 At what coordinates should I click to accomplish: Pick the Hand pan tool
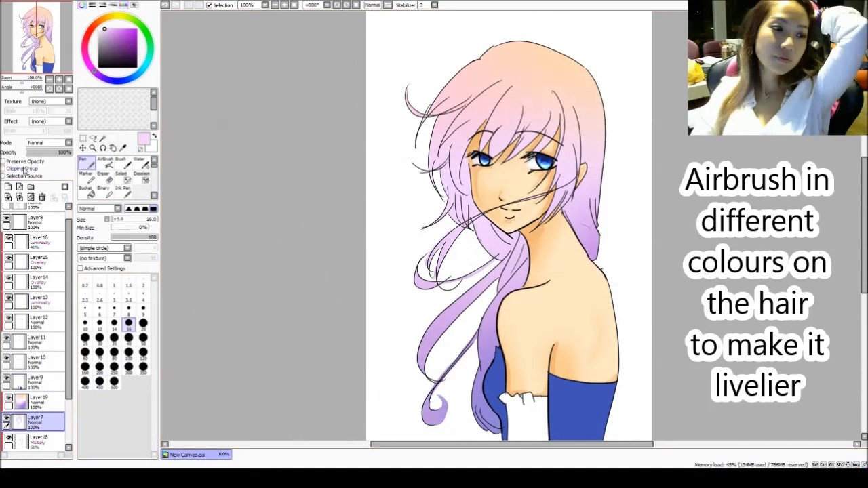click(x=113, y=148)
